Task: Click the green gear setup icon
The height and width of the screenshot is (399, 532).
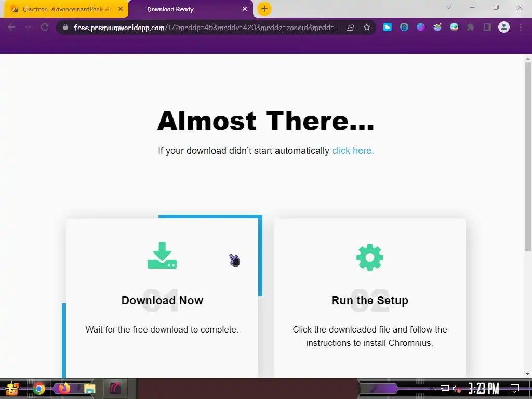Action: click(370, 257)
